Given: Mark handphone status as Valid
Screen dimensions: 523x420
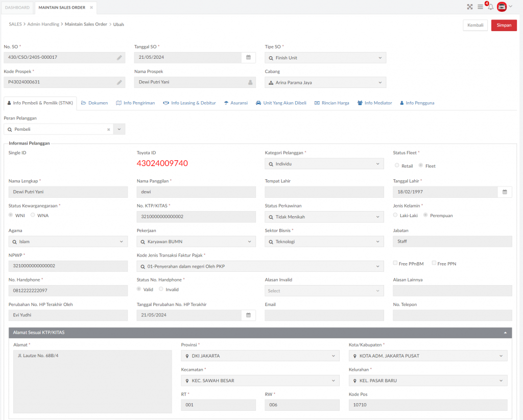Looking at the screenshot, I should pos(139,289).
